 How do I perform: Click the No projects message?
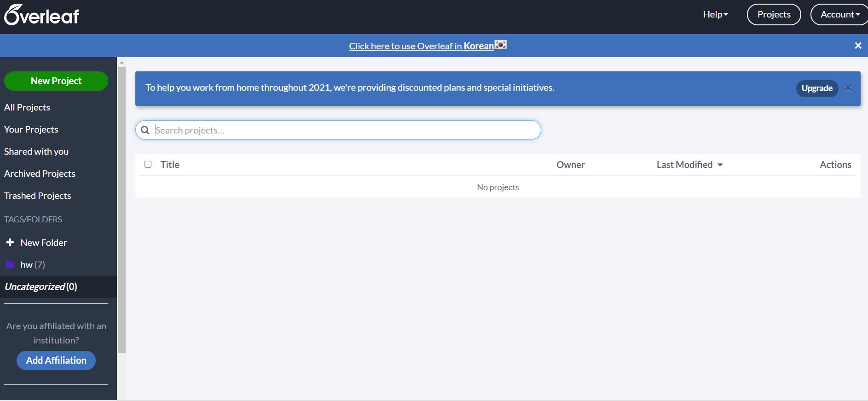(498, 187)
